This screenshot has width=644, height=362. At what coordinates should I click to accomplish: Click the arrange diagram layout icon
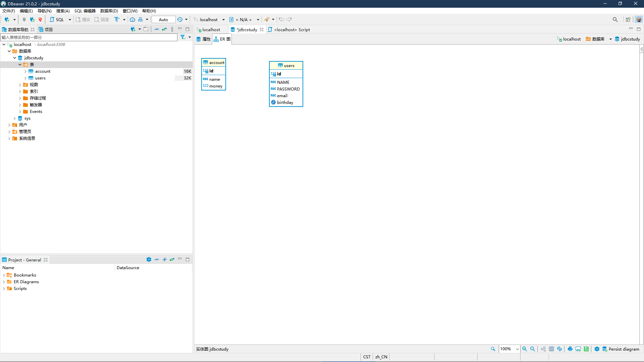coord(543,349)
